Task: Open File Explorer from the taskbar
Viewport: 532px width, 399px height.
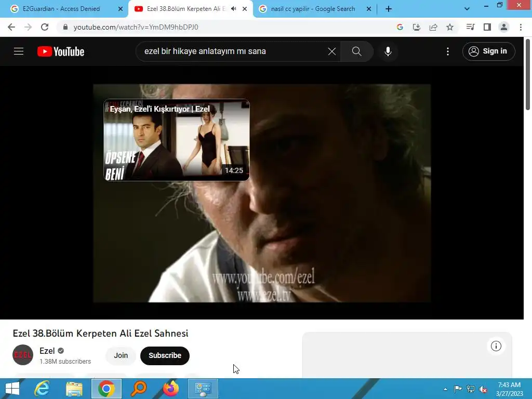Action: click(x=74, y=389)
